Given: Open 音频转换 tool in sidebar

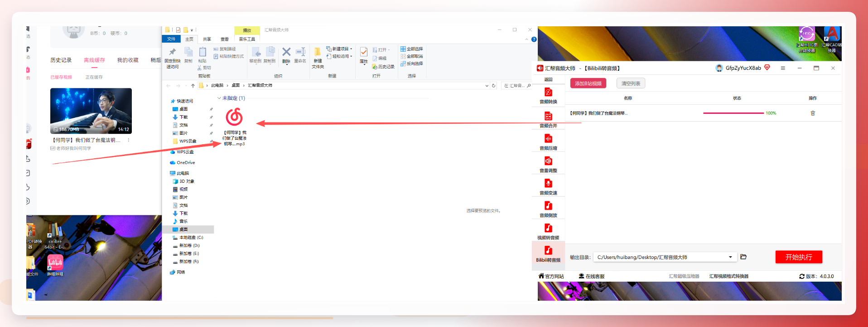Looking at the screenshot, I should pyautogui.click(x=548, y=96).
